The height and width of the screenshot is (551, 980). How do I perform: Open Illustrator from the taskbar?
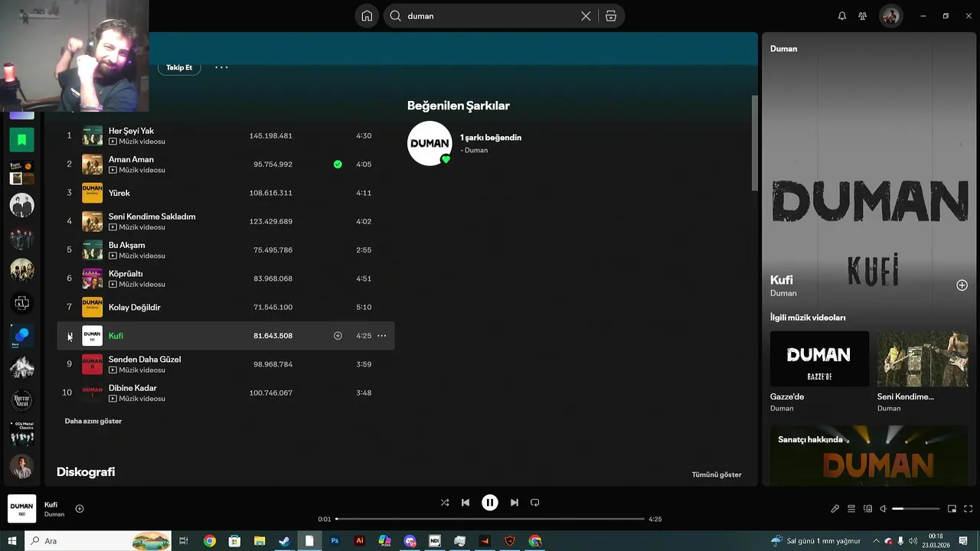click(x=360, y=541)
